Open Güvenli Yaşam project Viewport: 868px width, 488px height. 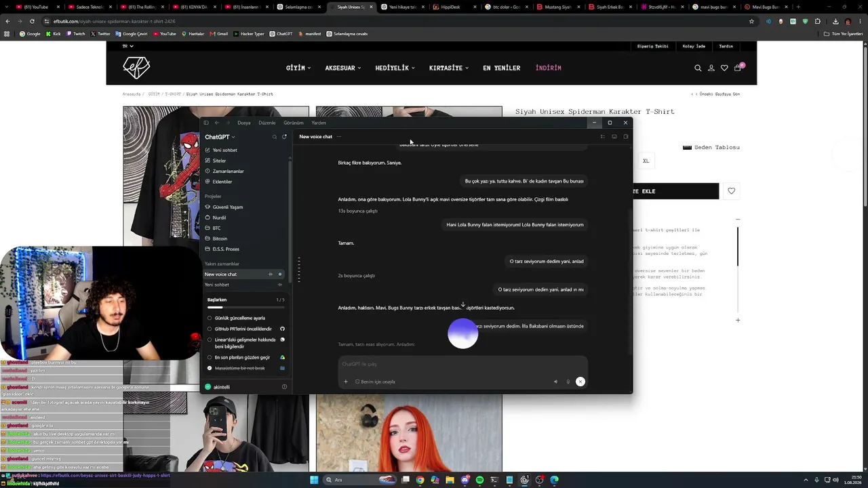tap(228, 207)
